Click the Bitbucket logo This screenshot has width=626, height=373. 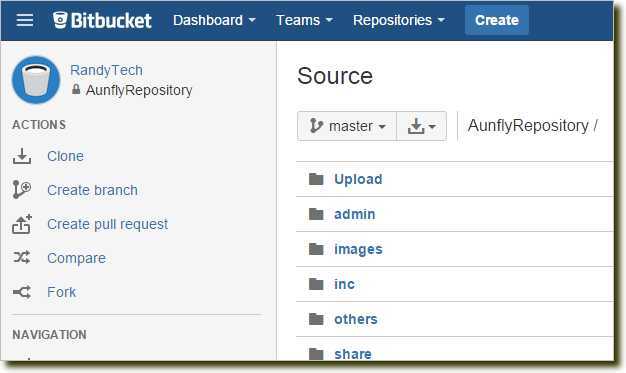102,20
